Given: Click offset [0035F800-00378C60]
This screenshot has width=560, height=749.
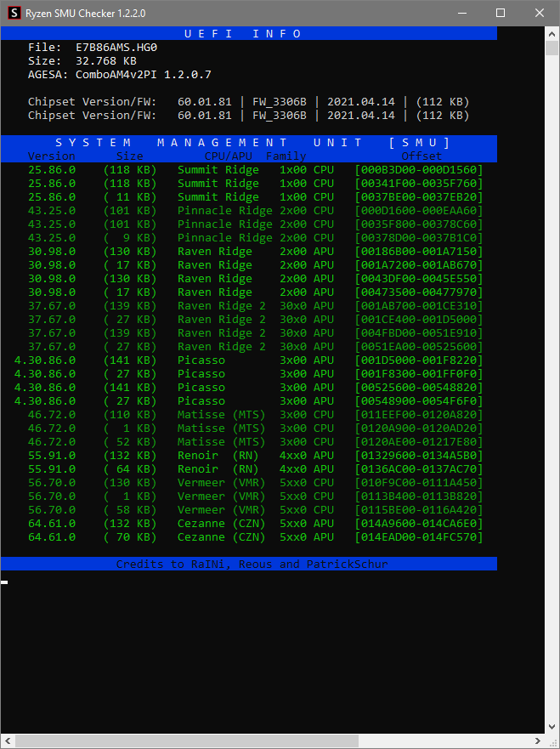Looking at the screenshot, I should [x=419, y=224].
